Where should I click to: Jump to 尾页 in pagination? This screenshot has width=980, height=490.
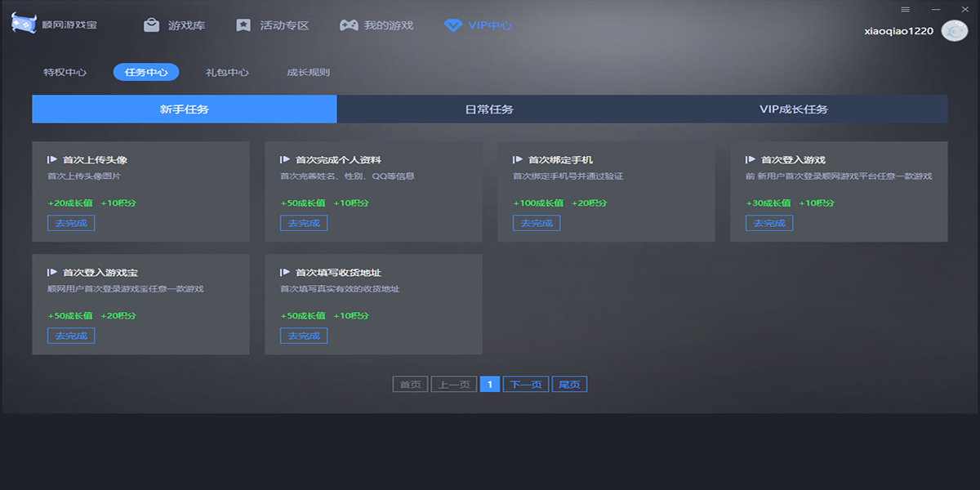pos(569,385)
